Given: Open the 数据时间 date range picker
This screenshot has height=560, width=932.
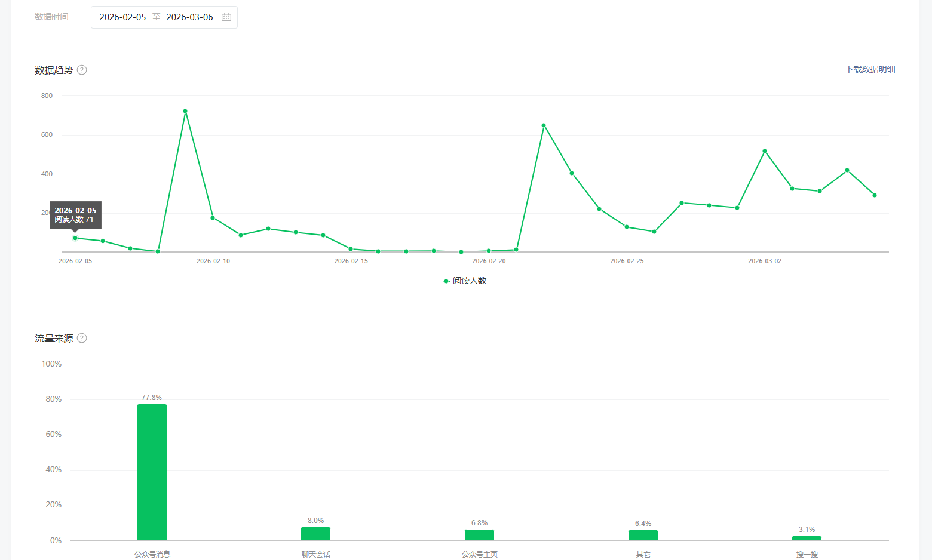Looking at the screenshot, I should click(164, 17).
